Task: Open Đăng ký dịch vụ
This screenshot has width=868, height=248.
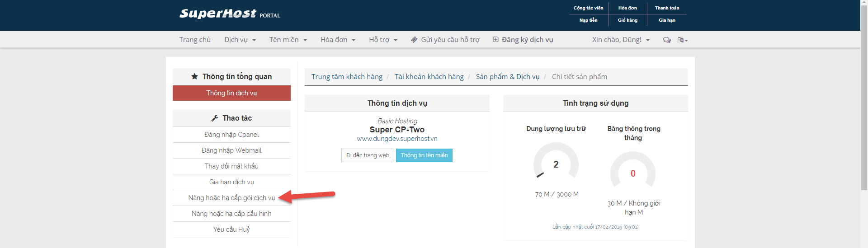Action: (x=523, y=40)
